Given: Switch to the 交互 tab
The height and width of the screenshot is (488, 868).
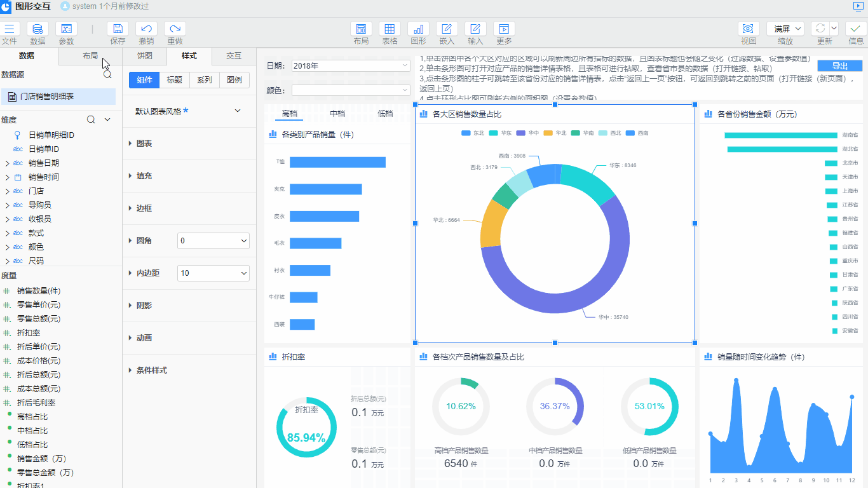Looking at the screenshot, I should [x=234, y=56].
